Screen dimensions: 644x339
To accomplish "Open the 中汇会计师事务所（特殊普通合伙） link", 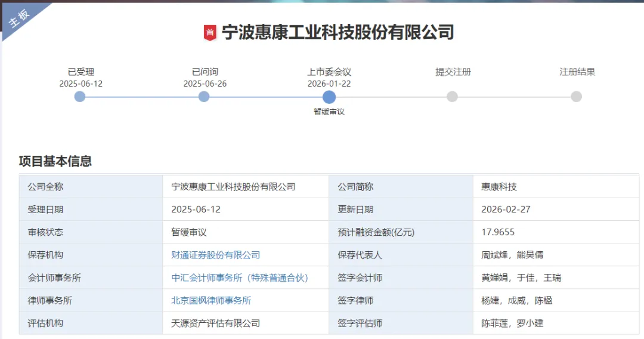I will click(240, 278).
